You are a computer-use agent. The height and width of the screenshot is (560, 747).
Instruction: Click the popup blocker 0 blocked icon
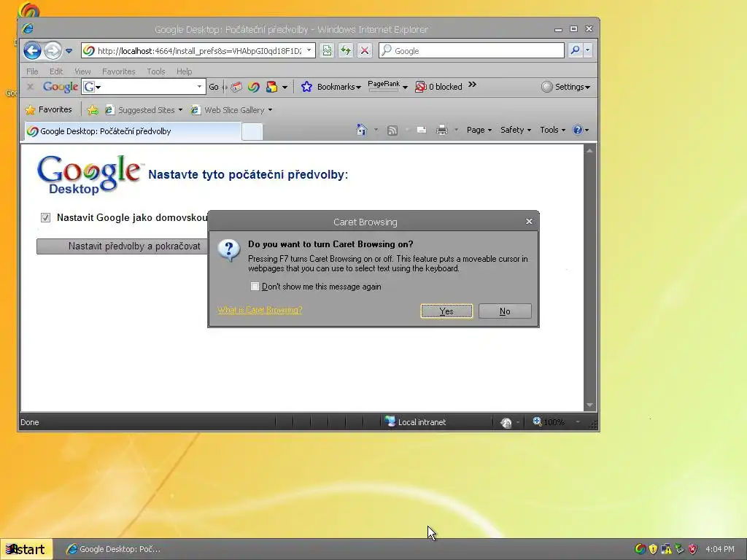(438, 87)
